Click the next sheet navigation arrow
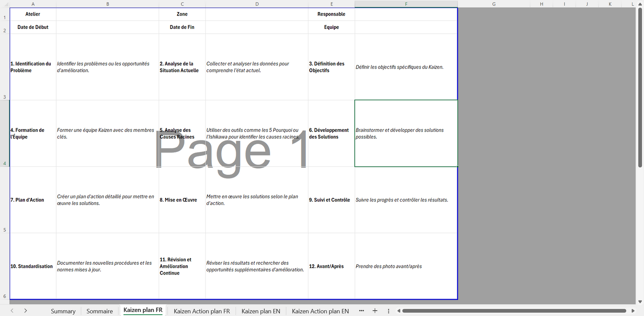The height and width of the screenshot is (316, 644). 25,311
